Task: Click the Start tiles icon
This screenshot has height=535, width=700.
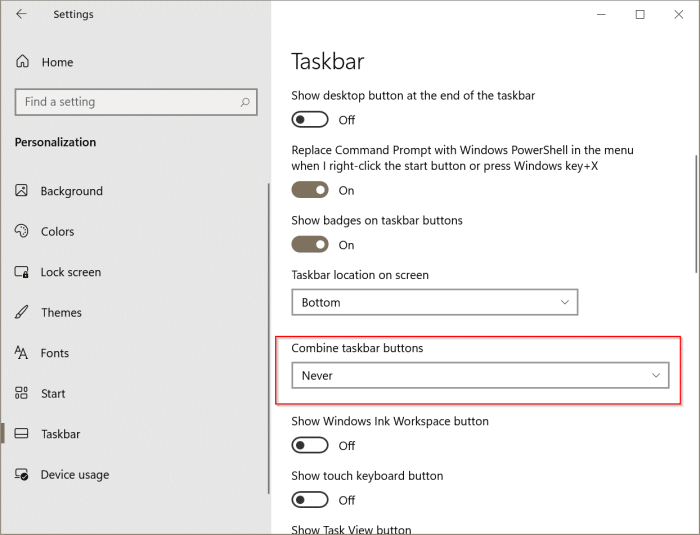Action: click(21, 393)
